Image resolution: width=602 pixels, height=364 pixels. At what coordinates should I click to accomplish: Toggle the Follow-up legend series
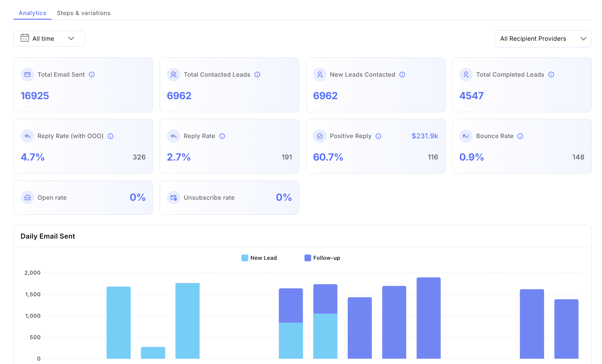coord(326,258)
